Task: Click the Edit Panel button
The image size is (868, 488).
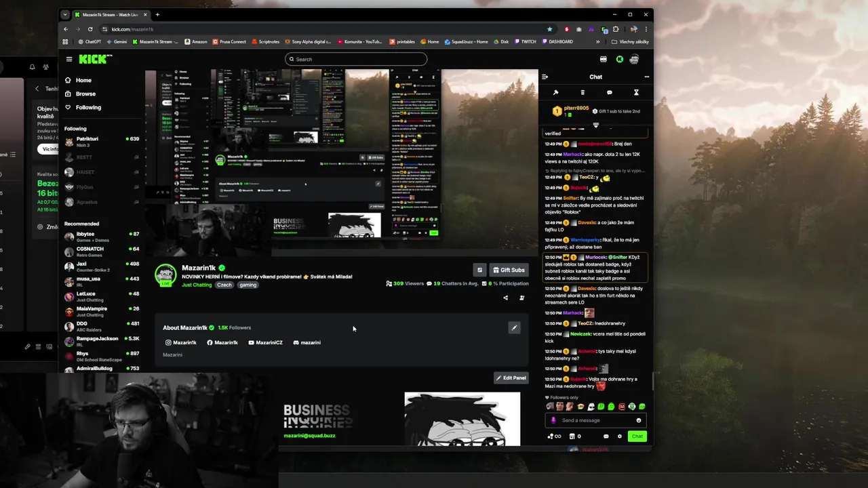Action: click(x=511, y=378)
